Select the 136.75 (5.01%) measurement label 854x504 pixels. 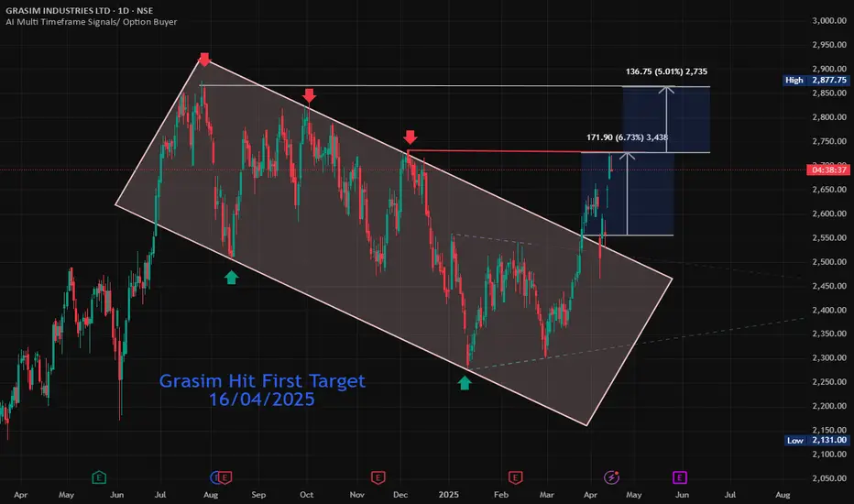pos(666,71)
